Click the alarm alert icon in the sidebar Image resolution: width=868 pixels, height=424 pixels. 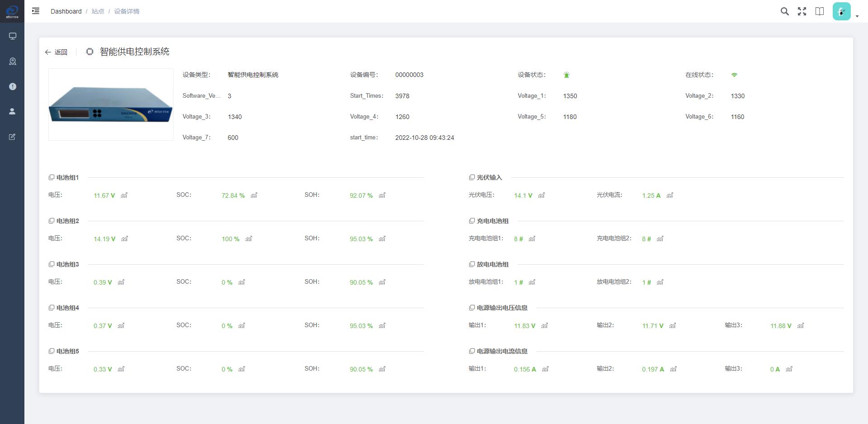coord(13,86)
